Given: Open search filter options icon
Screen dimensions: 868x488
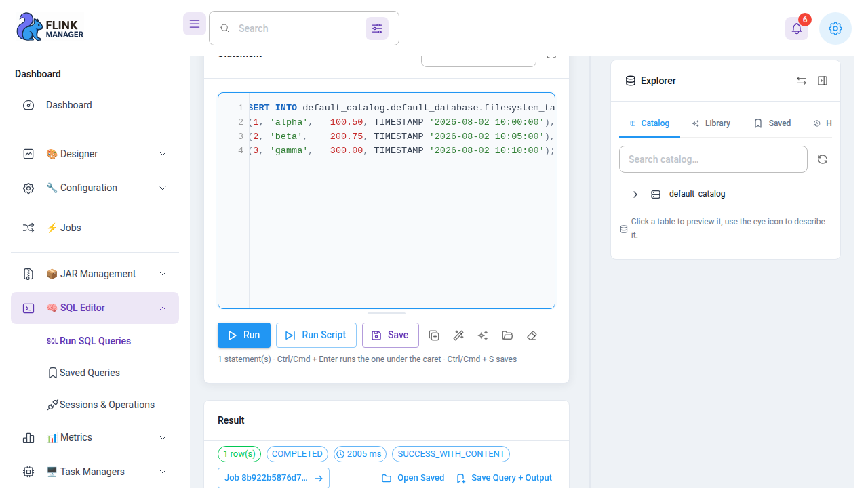Looking at the screenshot, I should 377,28.
